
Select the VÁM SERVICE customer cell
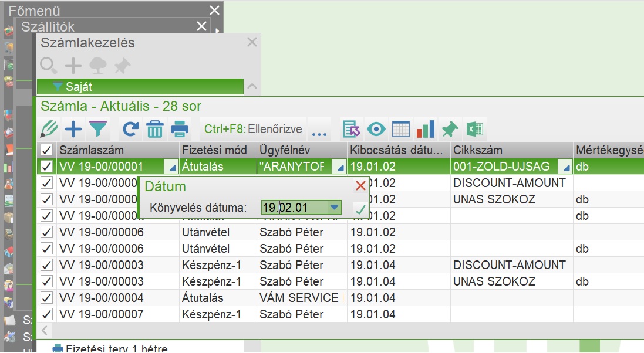[x=302, y=298]
